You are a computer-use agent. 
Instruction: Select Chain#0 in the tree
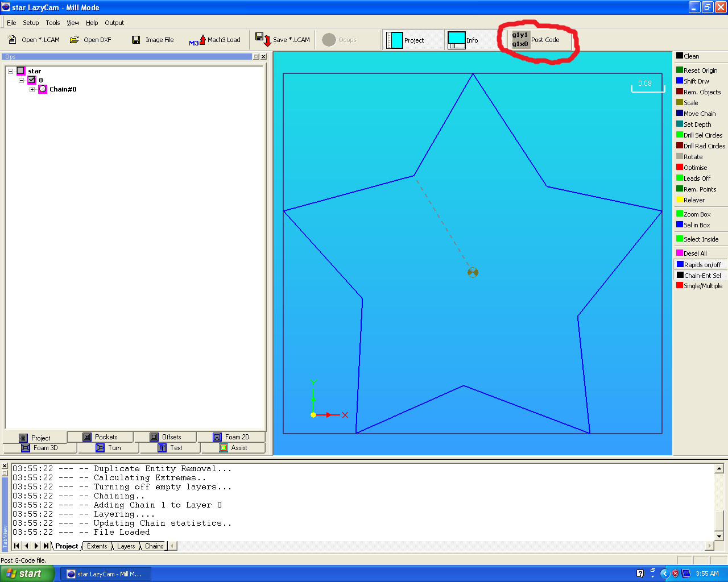tap(63, 89)
